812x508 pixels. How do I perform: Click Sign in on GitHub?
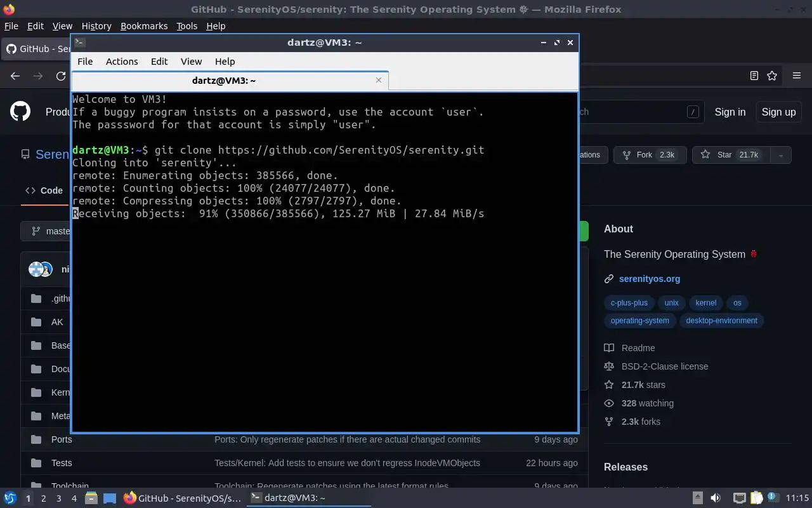point(730,112)
